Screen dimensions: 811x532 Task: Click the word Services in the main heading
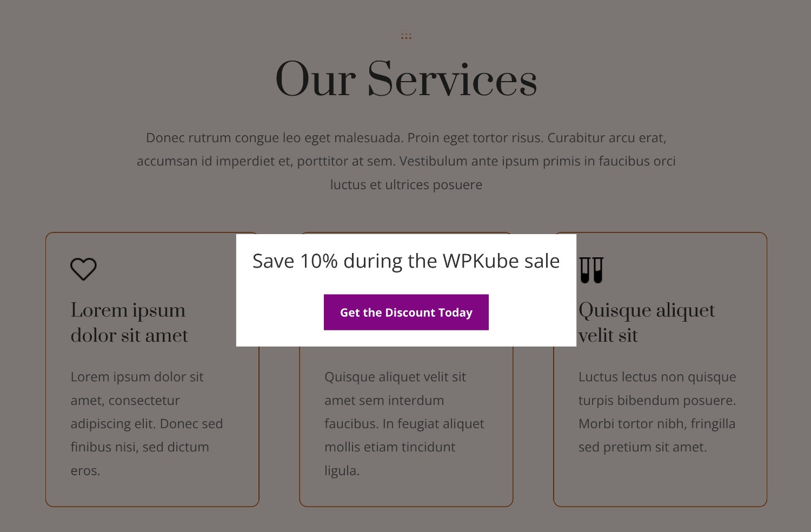click(452, 79)
